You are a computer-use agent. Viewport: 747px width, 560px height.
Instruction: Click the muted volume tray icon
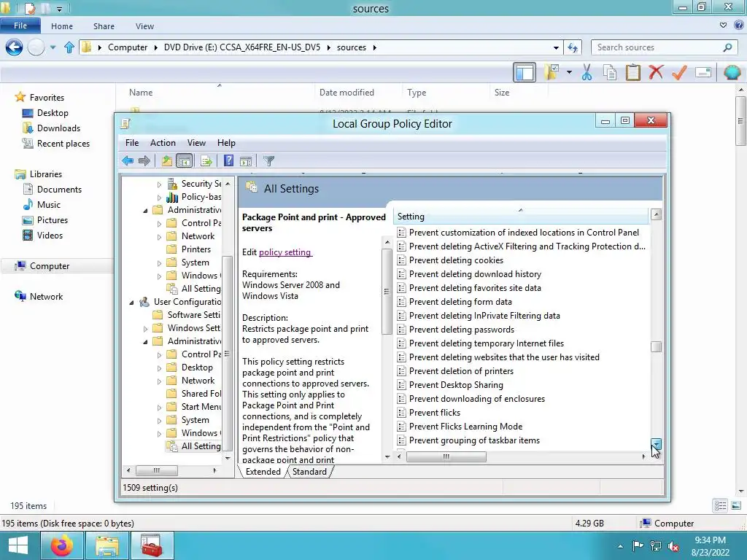673,546
